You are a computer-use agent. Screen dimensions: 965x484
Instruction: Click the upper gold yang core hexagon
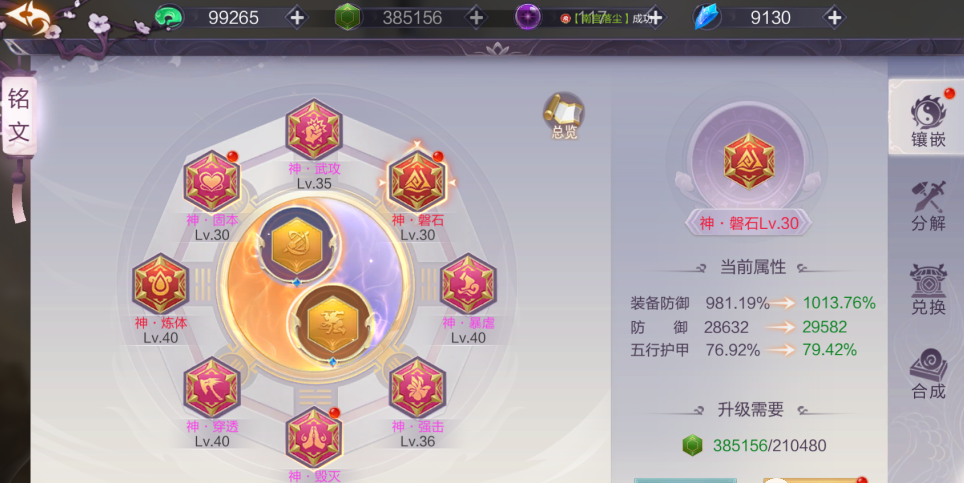pyautogui.click(x=298, y=246)
